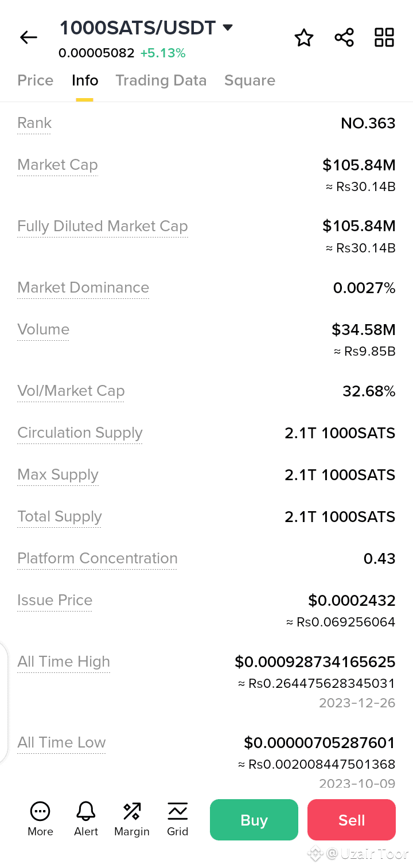Open the share icon

(344, 38)
